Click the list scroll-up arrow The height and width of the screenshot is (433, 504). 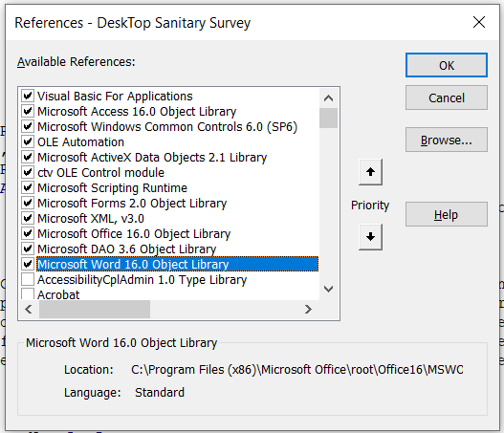click(x=328, y=97)
